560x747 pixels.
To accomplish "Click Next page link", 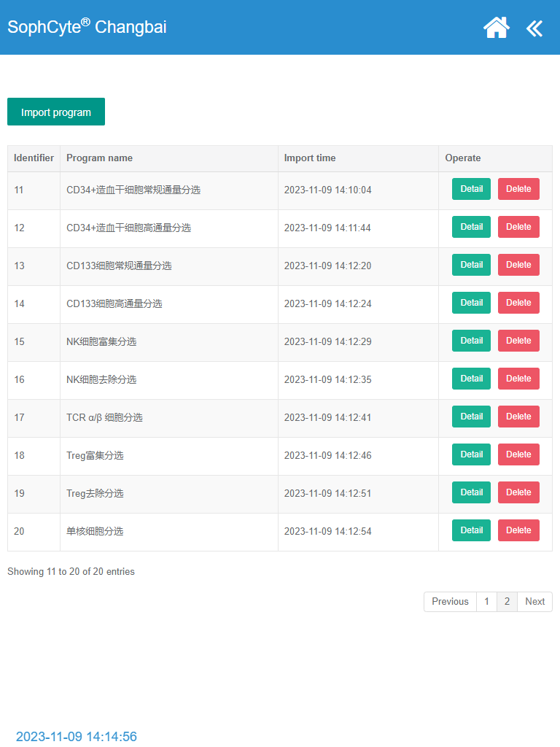I will click(x=534, y=602).
